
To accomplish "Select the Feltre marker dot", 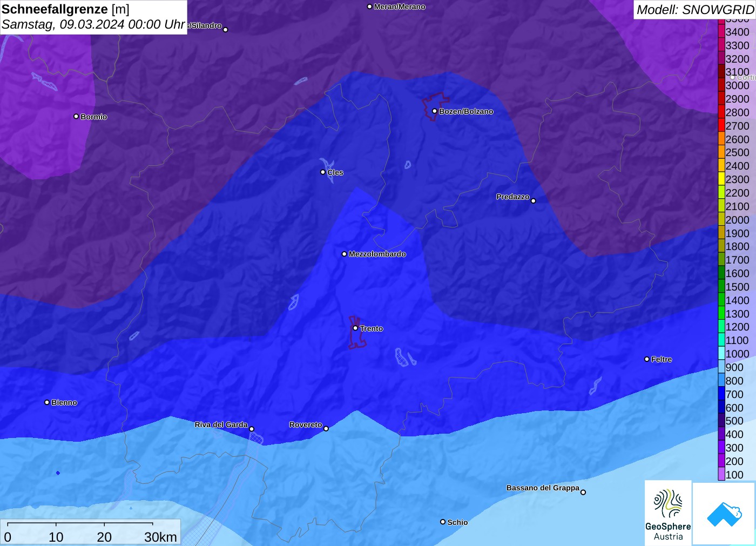I will (x=647, y=359).
